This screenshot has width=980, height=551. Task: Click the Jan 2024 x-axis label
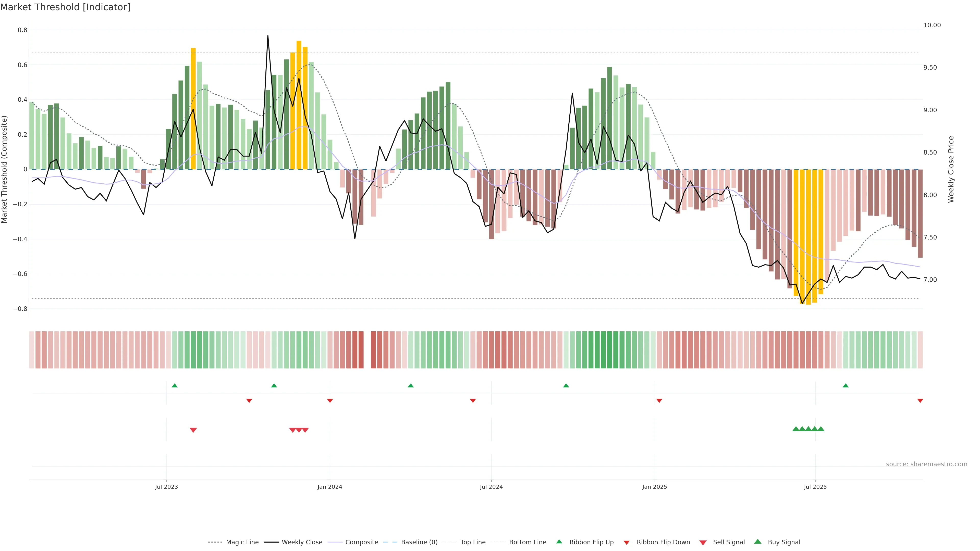[329, 487]
